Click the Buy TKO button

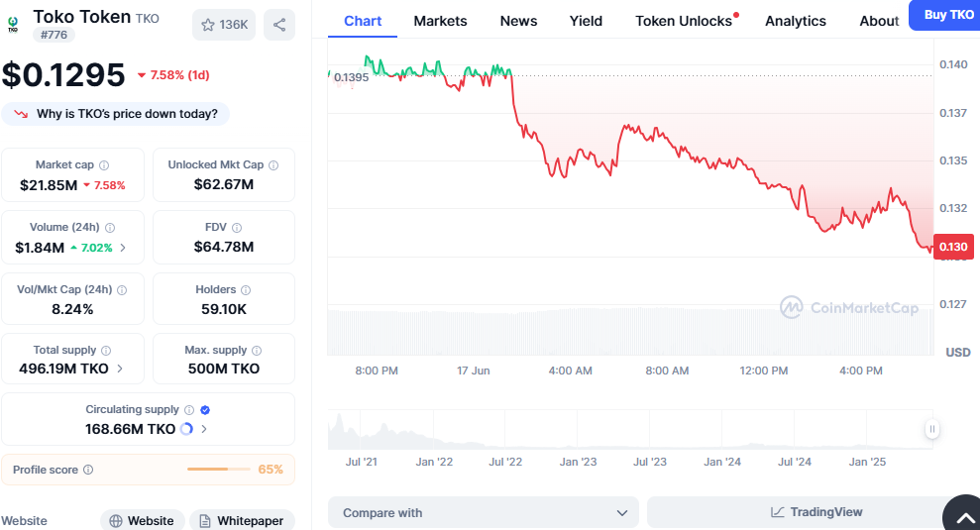(947, 15)
